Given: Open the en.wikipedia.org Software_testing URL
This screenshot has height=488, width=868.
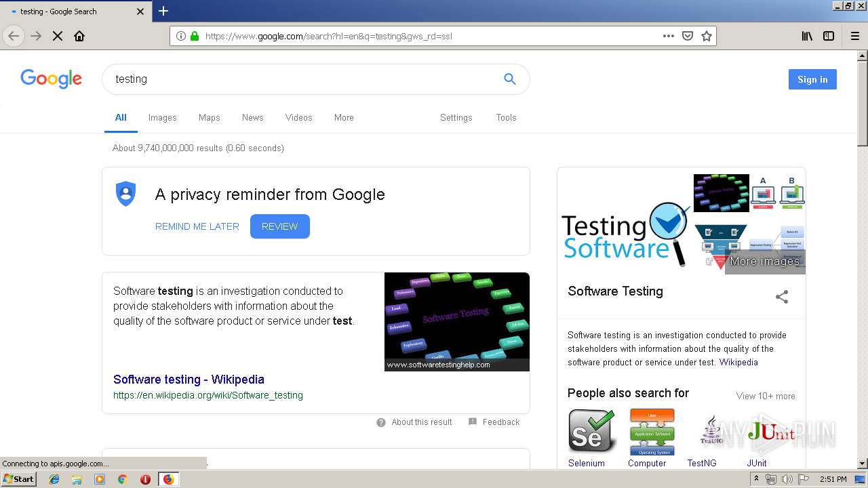Looking at the screenshot, I should click(x=208, y=395).
